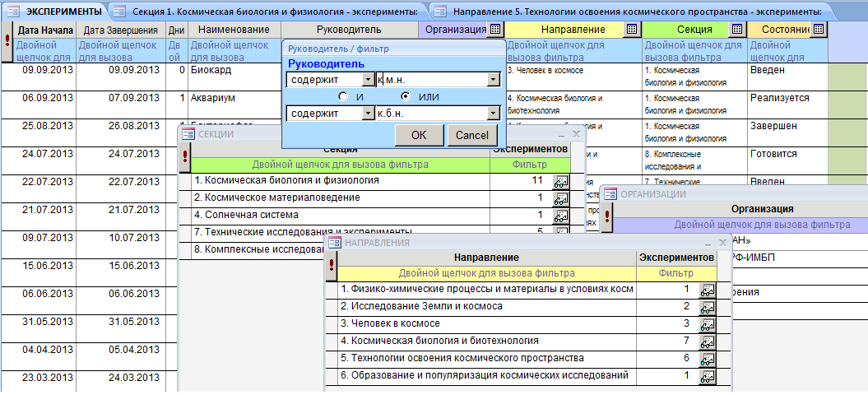Screen dimensions: 868x395
Task: Open table icon beside Состояние column header
Action: (819, 30)
